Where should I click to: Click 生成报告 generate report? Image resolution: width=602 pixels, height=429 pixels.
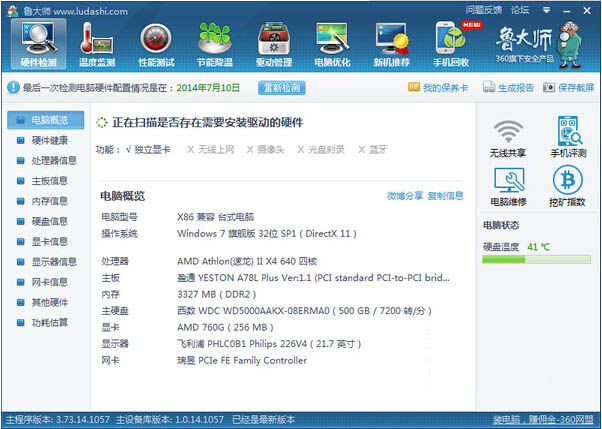pyautogui.click(x=508, y=88)
